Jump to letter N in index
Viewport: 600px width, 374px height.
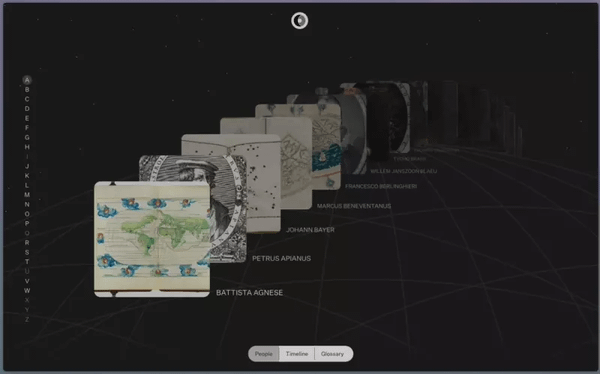tap(27, 204)
